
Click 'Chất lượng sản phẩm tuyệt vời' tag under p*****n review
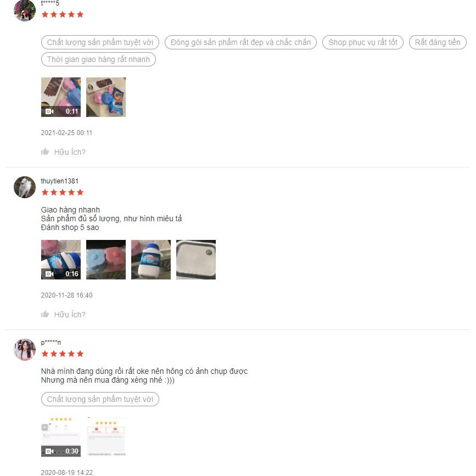click(x=100, y=399)
